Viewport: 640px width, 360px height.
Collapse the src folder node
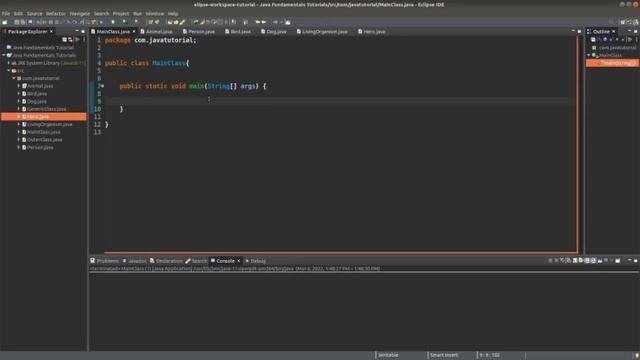[9, 71]
